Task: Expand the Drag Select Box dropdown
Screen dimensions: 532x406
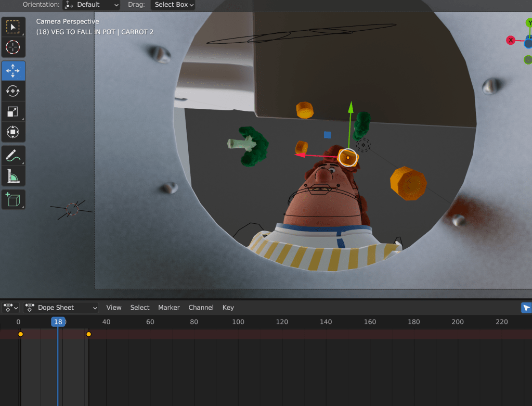Action: tap(174, 5)
